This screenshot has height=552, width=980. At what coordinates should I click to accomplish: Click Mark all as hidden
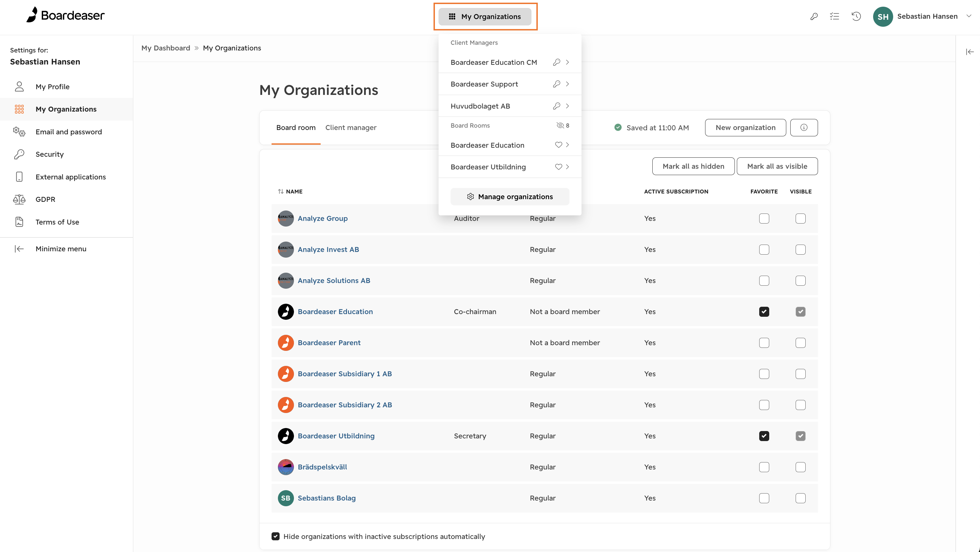click(x=693, y=166)
